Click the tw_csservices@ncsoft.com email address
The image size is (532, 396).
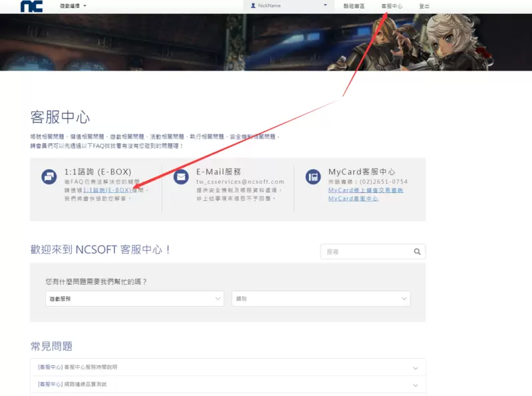pyautogui.click(x=240, y=182)
